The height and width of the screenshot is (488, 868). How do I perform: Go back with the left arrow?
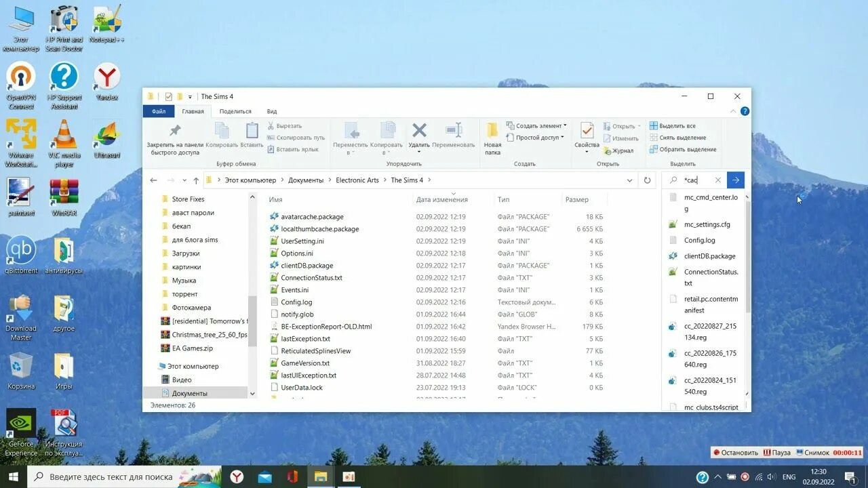(153, 180)
